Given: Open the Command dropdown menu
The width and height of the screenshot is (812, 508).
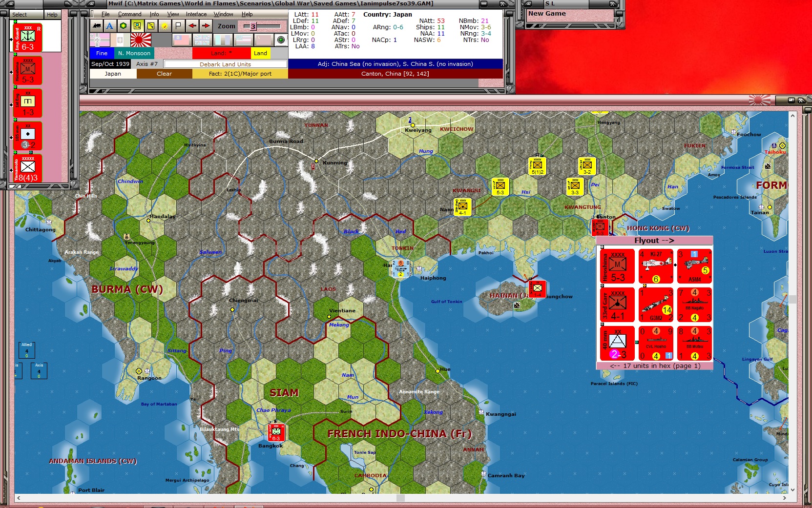Looking at the screenshot, I should (x=129, y=14).
